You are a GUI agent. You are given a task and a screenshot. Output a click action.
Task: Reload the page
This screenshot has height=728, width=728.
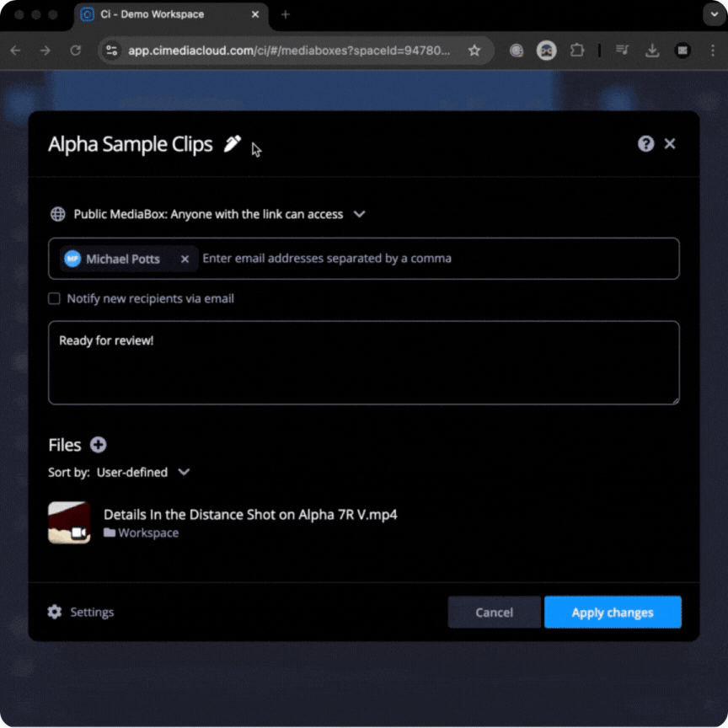(x=76, y=51)
